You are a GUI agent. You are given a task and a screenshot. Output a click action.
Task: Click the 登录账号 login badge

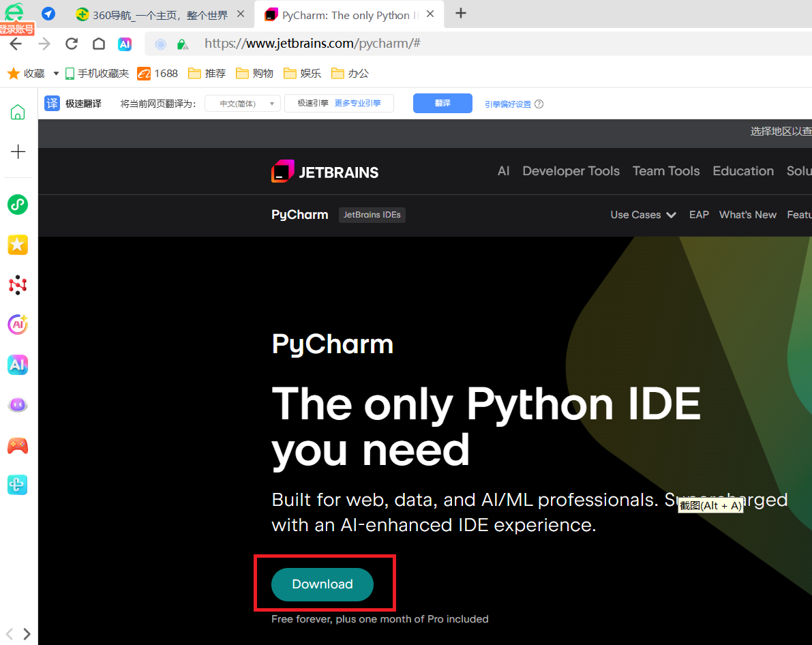(x=17, y=29)
